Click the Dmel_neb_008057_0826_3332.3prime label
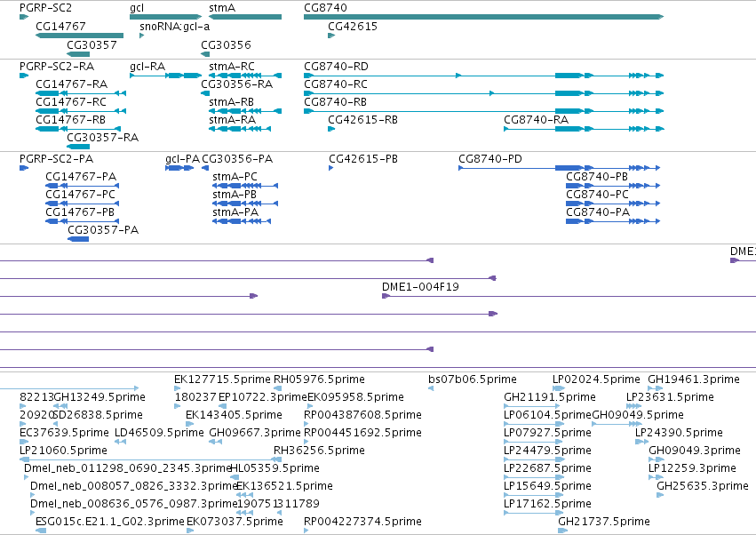756x535 pixels. 134,486
